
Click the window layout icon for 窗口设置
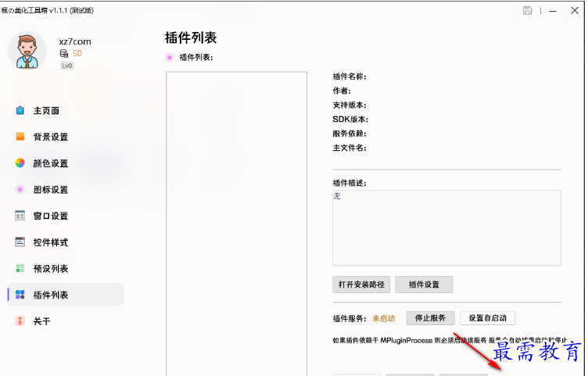click(x=20, y=216)
